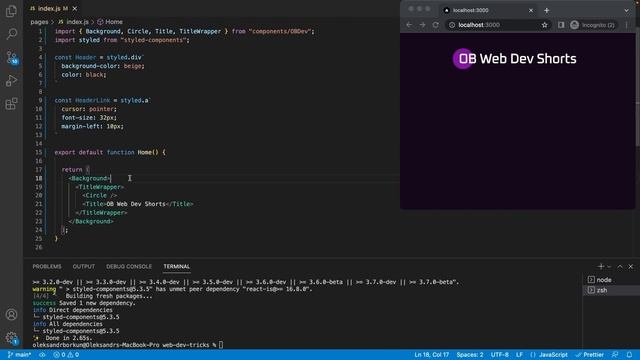The image size is (640, 360).
Task: Create a new terminal with plus icon
Action: point(600,267)
